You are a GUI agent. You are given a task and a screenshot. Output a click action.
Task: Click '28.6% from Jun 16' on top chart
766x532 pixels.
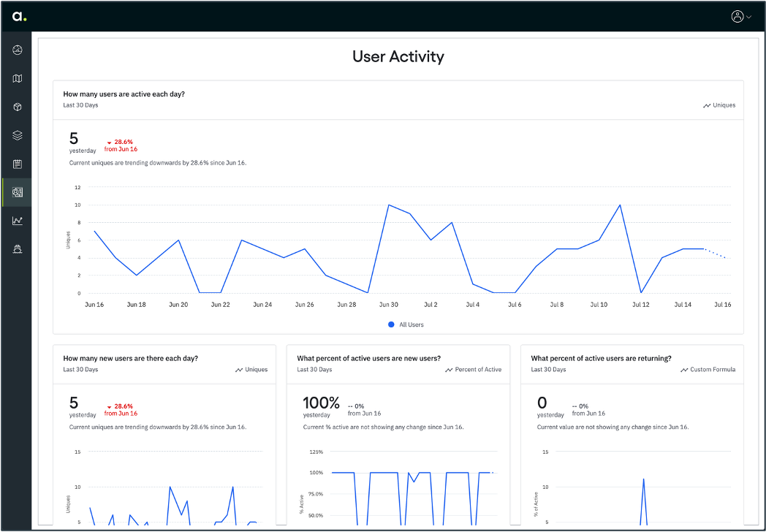121,145
